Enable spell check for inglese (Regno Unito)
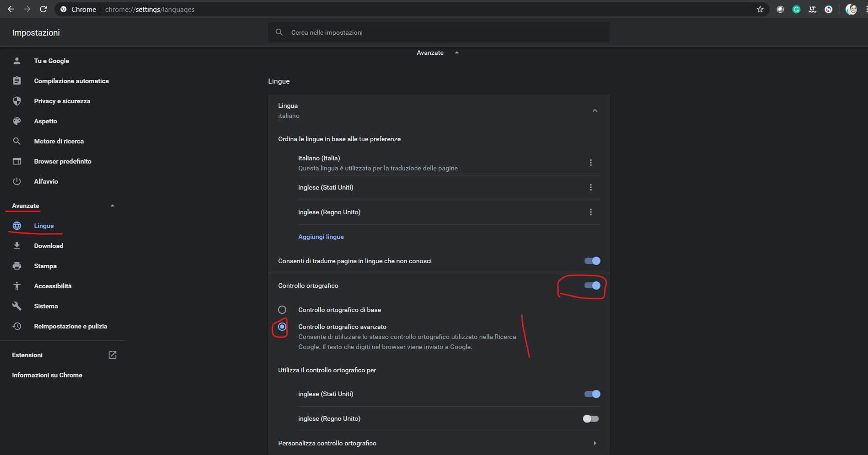 click(x=590, y=418)
